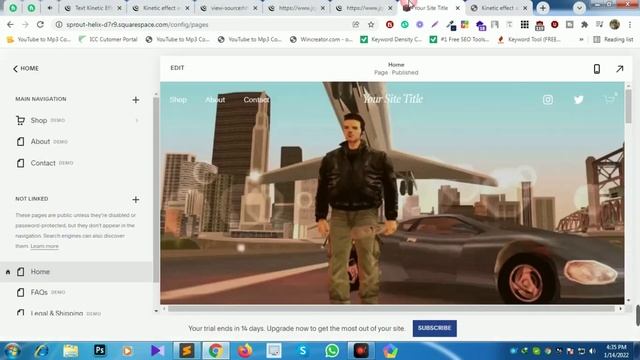Launch Photoshop from the taskbar
This screenshot has width=640, height=360.
click(99, 350)
